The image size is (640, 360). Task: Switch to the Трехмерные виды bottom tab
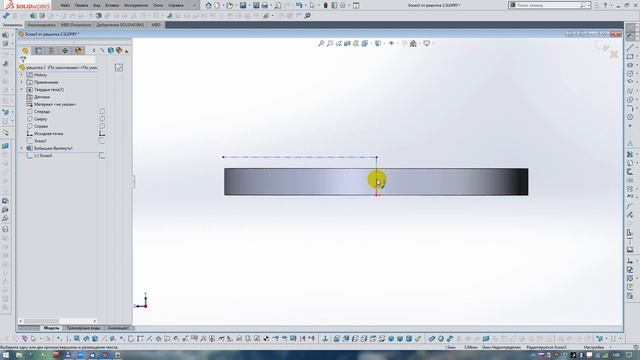pyautogui.click(x=84, y=328)
